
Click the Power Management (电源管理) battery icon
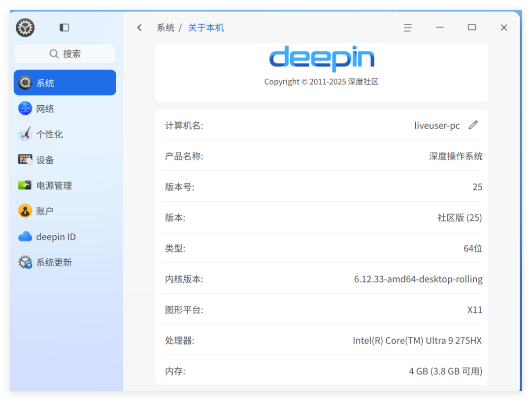25,185
